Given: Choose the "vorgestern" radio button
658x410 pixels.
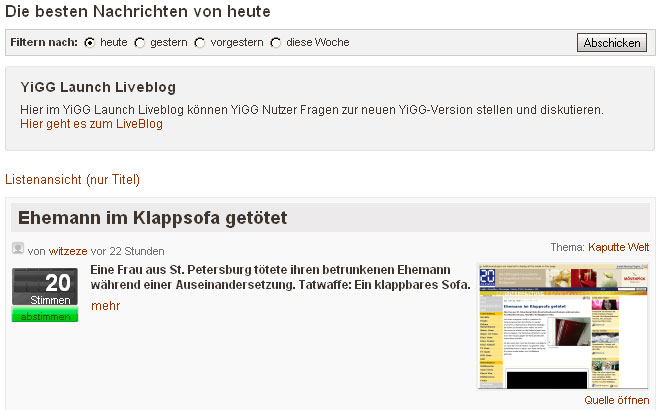Looking at the screenshot, I should (200, 43).
